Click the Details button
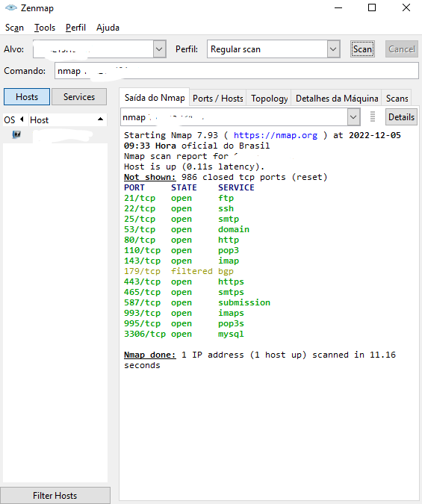 [401, 117]
